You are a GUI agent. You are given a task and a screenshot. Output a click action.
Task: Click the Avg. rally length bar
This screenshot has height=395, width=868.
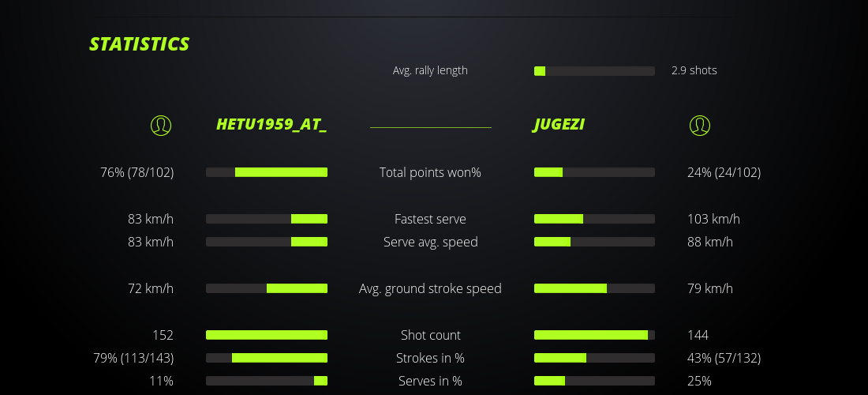pos(594,71)
